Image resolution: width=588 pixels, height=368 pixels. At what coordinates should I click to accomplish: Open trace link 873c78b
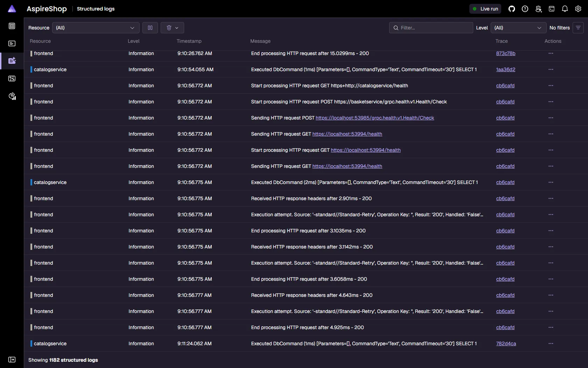506,53
